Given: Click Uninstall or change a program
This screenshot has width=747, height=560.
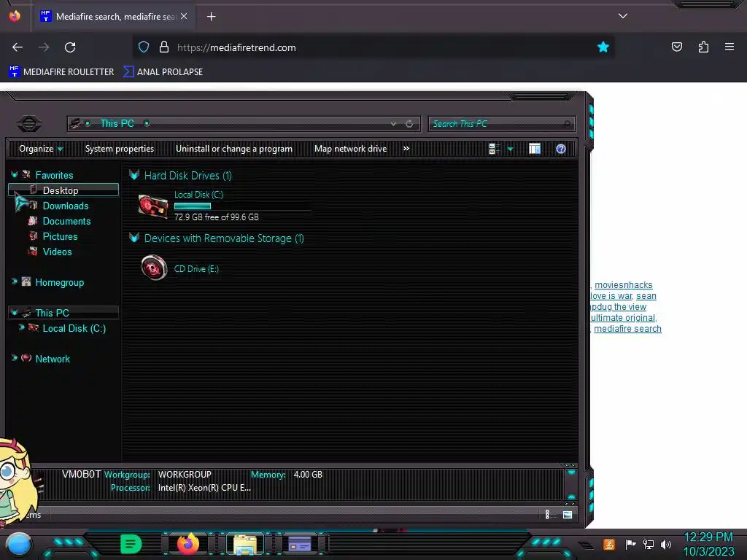Looking at the screenshot, I should click(x=234, y=149).
